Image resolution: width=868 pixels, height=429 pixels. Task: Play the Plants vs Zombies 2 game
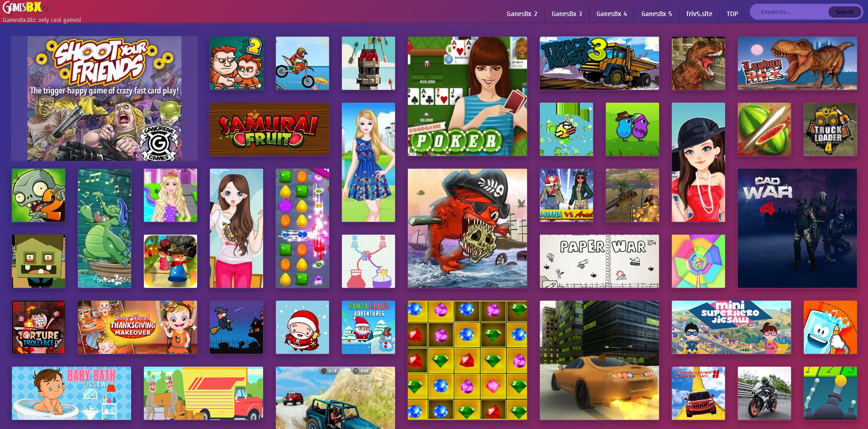(x=38, y=195)
